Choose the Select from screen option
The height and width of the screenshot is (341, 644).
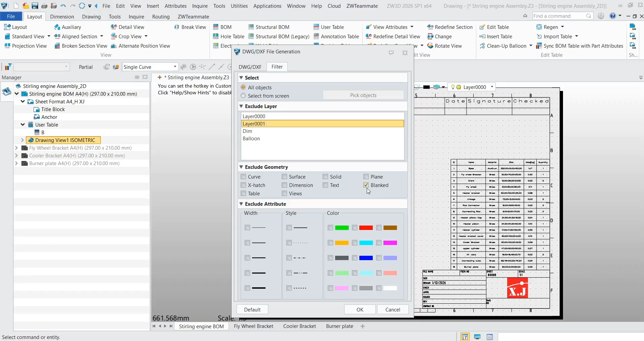(243, 96)
